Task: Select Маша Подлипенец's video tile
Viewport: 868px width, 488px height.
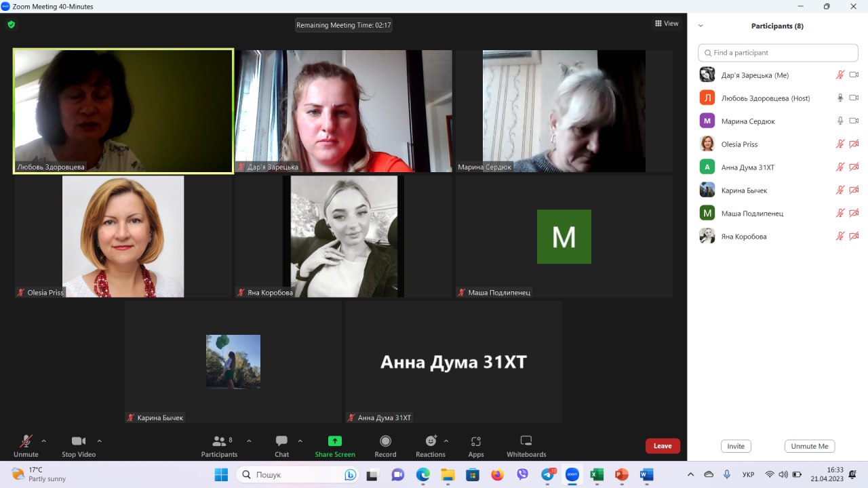Action: (x=564, y=237)
